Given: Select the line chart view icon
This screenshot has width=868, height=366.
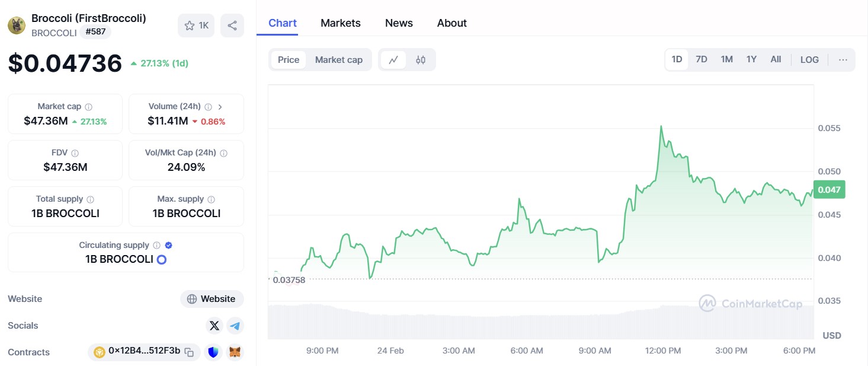Looking at the screenshot, I should point(393,60).
